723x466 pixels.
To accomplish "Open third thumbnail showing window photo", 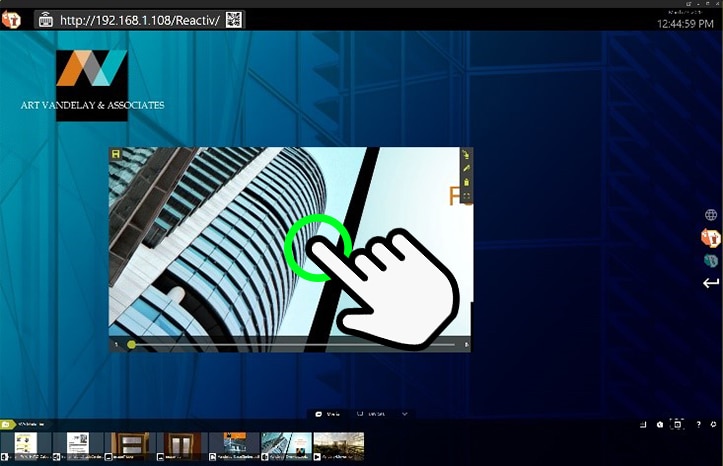I will (130, 446).
